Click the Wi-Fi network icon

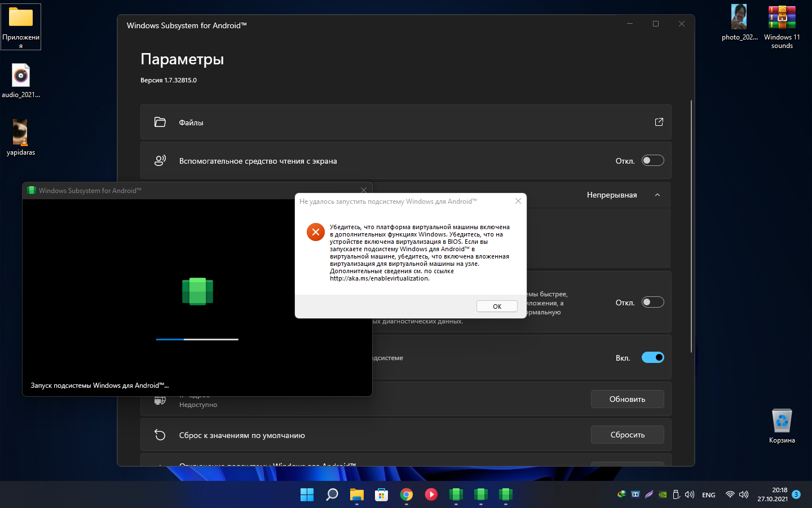[730, 494]
